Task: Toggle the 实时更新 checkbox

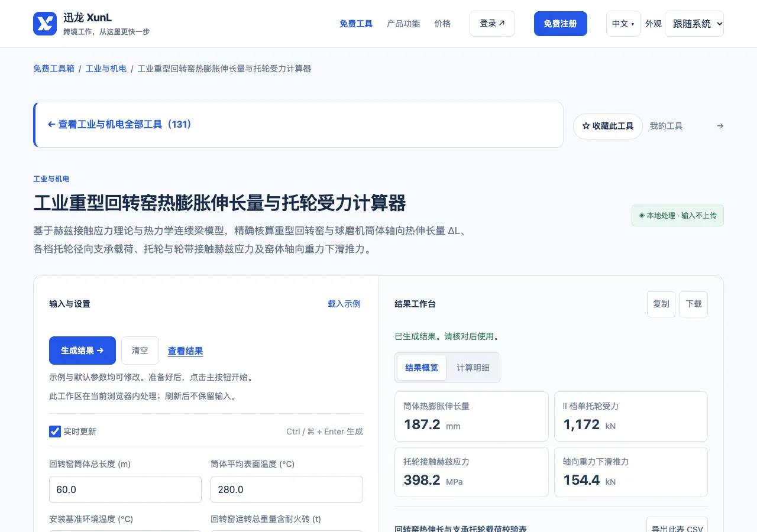Action: (55, 432)
